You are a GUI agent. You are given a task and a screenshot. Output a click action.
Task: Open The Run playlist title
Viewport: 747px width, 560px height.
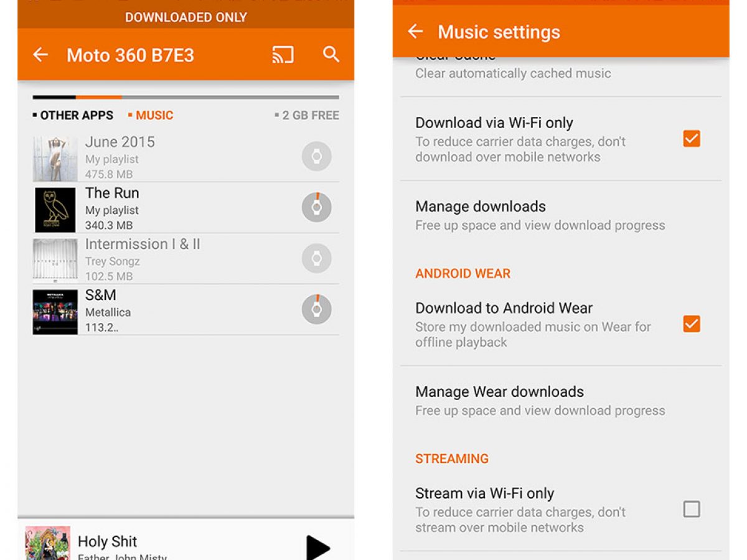112,193
